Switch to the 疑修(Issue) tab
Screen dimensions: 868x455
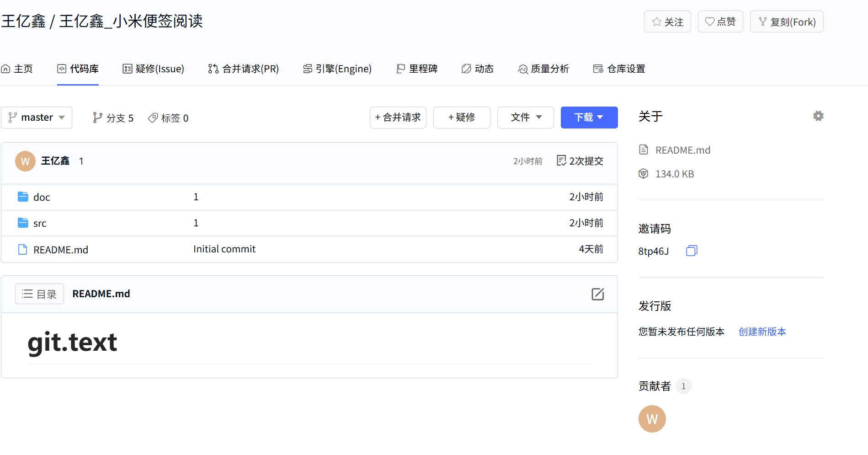coord(154,69)
